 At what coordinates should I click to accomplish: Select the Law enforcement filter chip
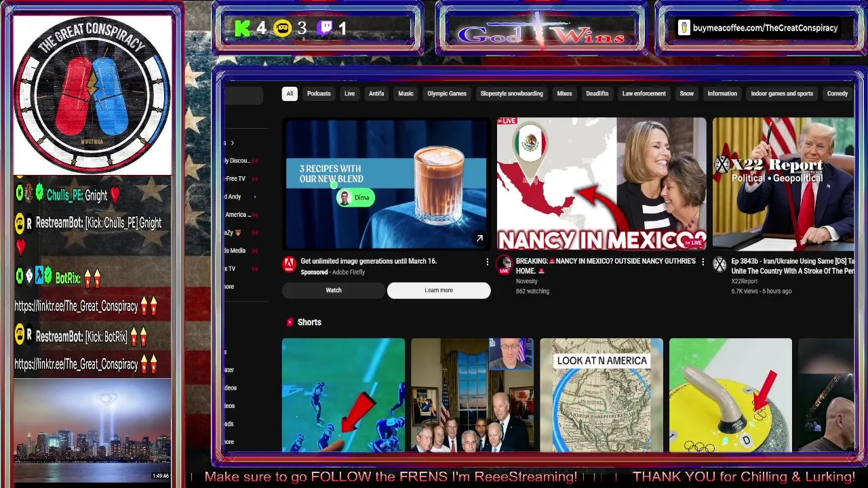tap(644, 94)
